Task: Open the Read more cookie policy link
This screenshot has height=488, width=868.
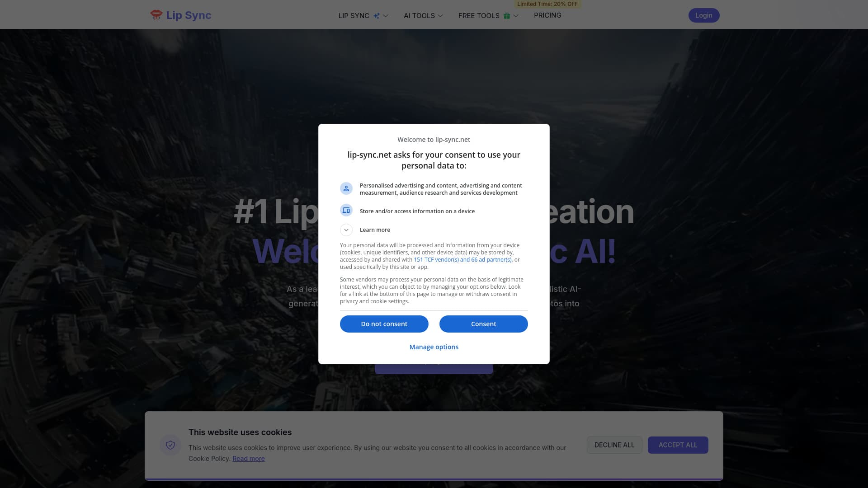Action: [x=249, y=459]
